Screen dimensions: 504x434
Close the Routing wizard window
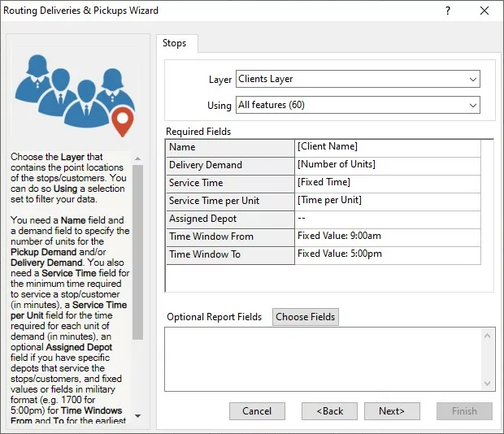[x=484, y=11]
